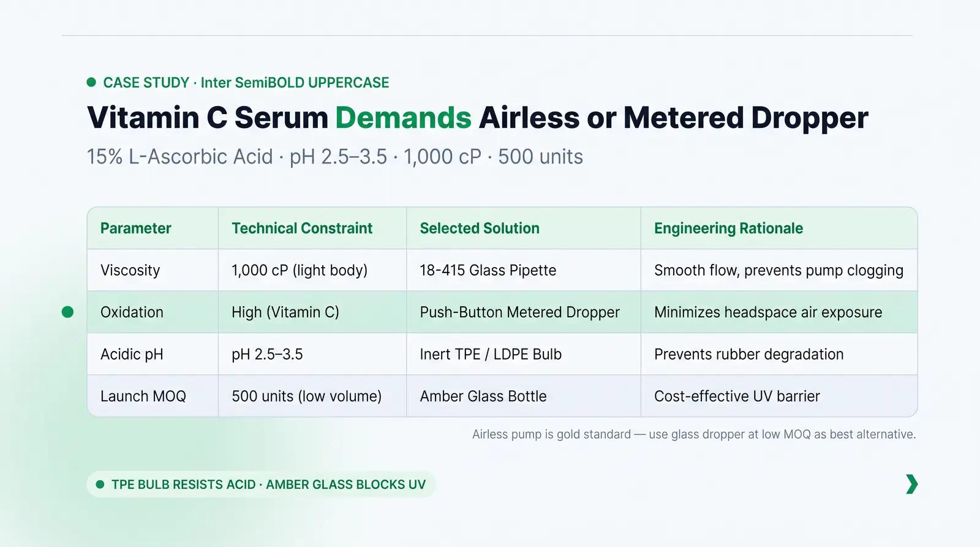Screen dimensions: 980x547
Task: Select the 'Viscosity' table cell
Action: click(x=153, y=270)
